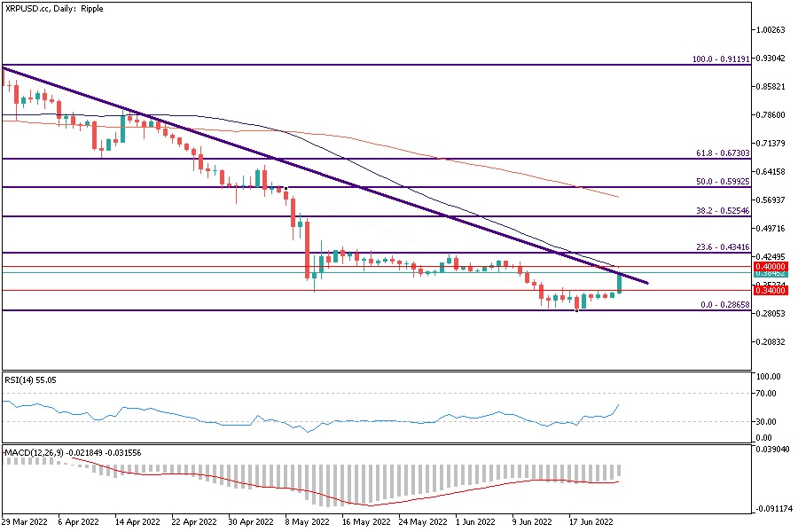Click the latest large green candlestick
The image size is (798, 532).
pyautogui.click(x=619, y=284)
